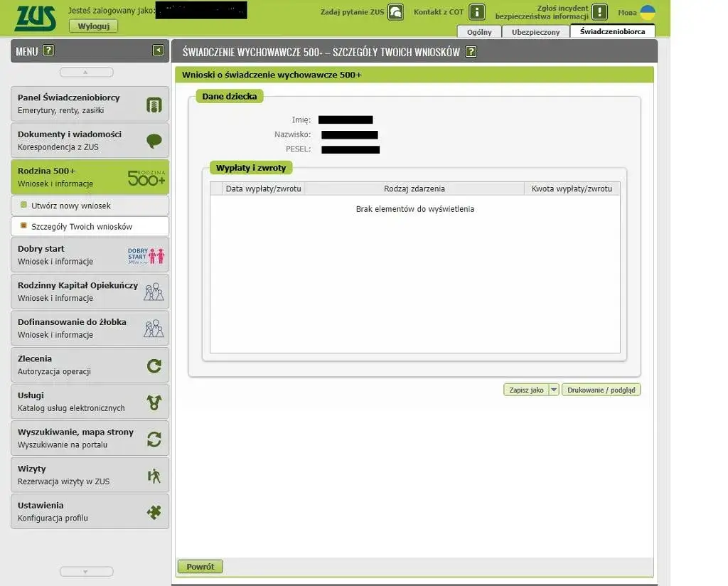Select Utwórz nowy wniosek menu item
This screenshot has width=728, height=586.
(x=71, y=206)
